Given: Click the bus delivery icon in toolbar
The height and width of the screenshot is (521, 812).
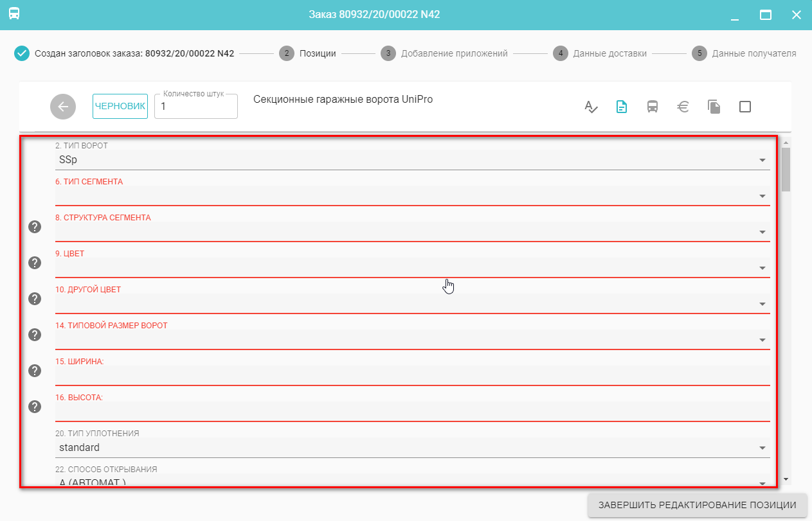Looking at the screenshot, I should [x=653, y=107].
